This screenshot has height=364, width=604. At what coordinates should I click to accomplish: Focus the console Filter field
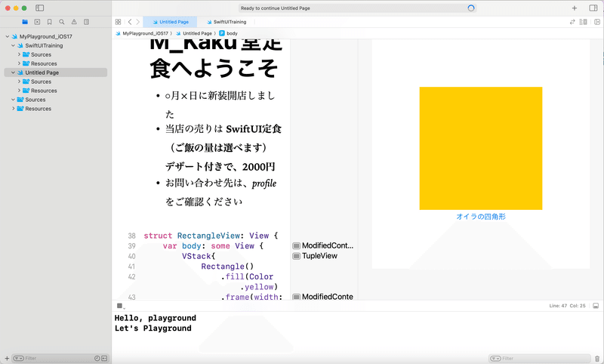pos(539,358)
